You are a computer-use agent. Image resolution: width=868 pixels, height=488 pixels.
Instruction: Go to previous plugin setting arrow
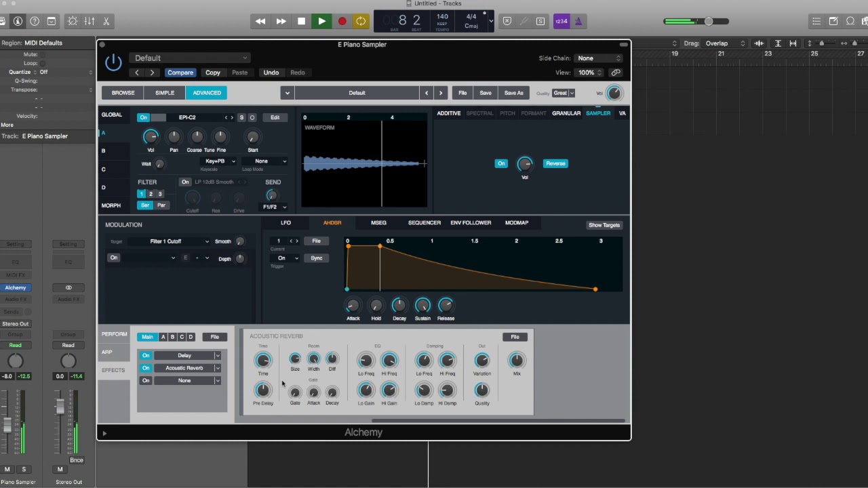coord(138,73)
